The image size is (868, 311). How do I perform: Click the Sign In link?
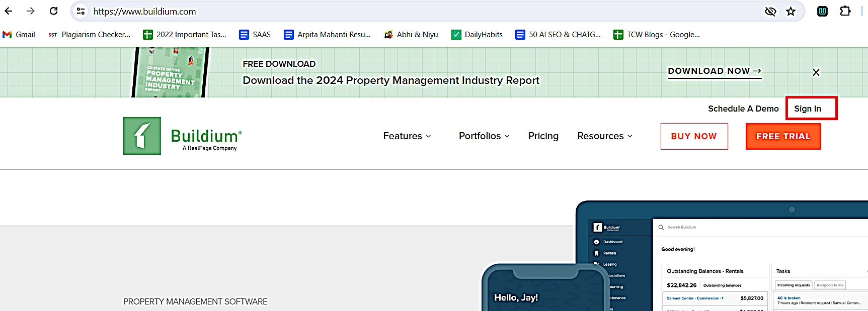807,109
